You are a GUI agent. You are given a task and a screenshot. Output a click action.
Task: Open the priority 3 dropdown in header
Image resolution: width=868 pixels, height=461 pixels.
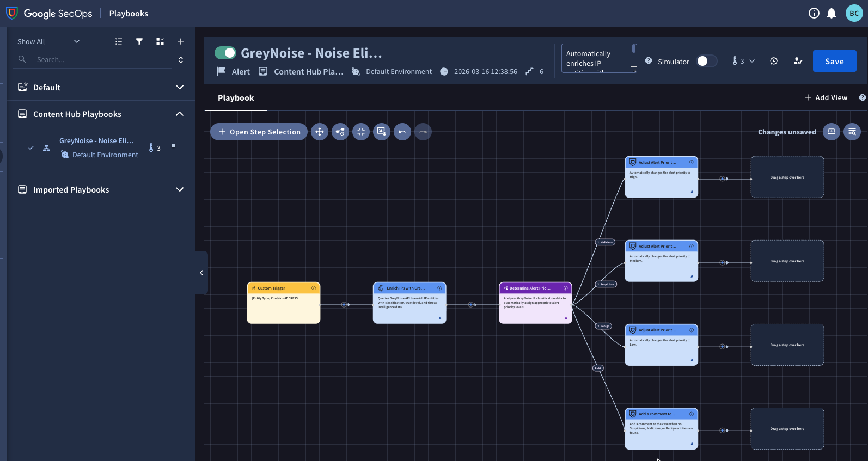click(x=743, y=61)
